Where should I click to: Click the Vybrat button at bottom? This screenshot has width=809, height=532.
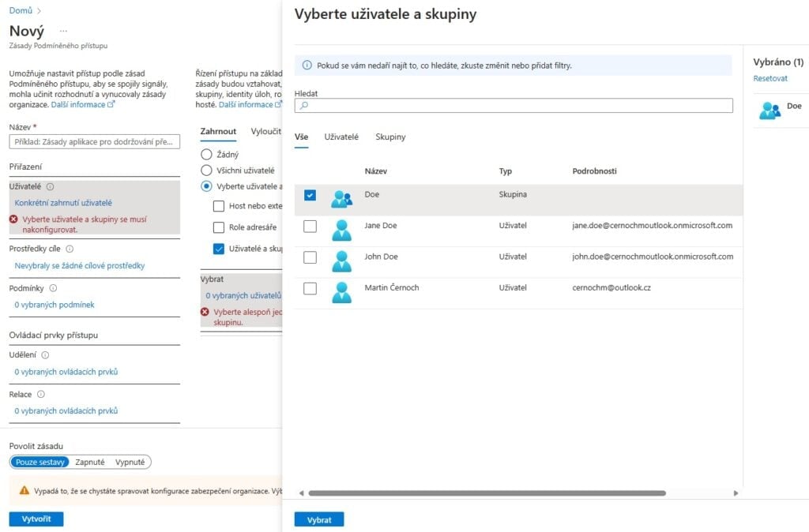pos(319,519)
